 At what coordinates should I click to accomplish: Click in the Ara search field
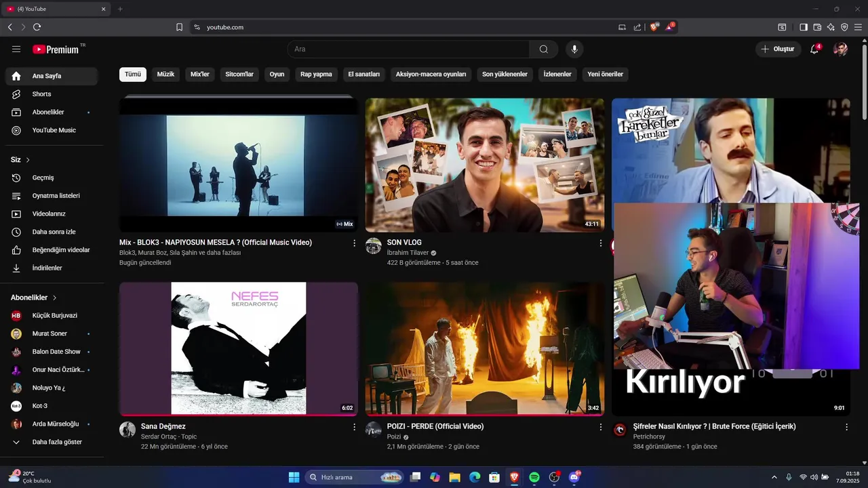[408, 49]
